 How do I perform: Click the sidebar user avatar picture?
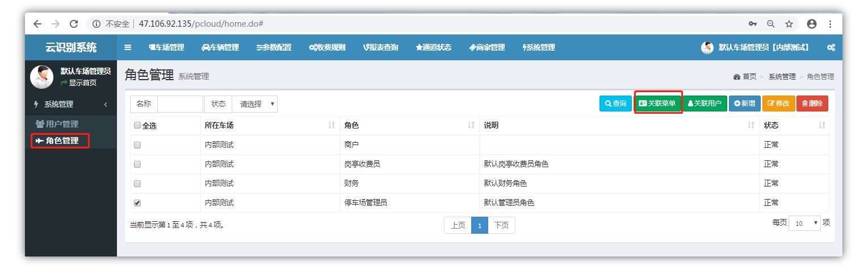(41, 77)
